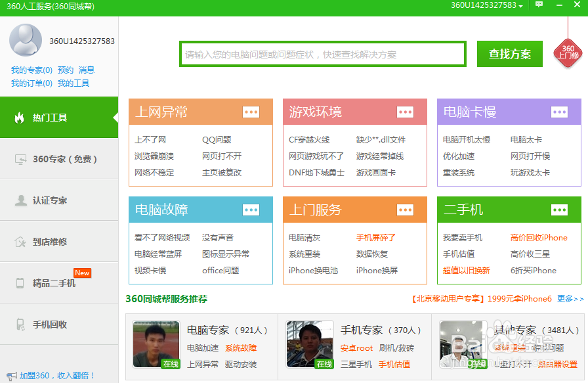Click the user avatar picture
This screenshot has width=588, height=383.
26,40
